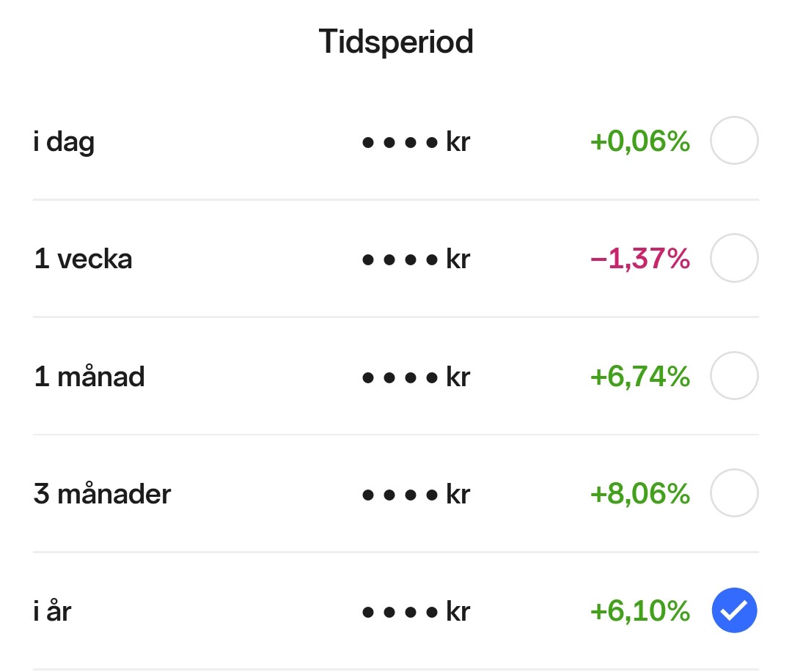Tap the '1 vecka' period label
The width and height of the screenshot is (792, 672).
coord(83,259)
